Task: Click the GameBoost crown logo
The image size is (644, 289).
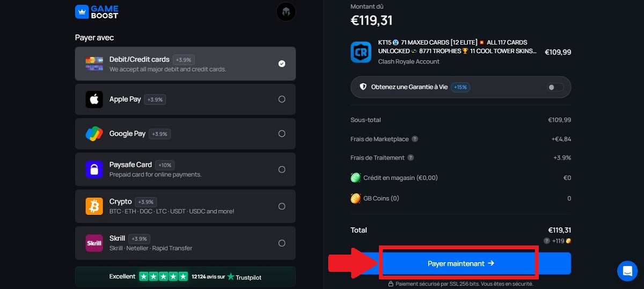Action: pos(82,12)
